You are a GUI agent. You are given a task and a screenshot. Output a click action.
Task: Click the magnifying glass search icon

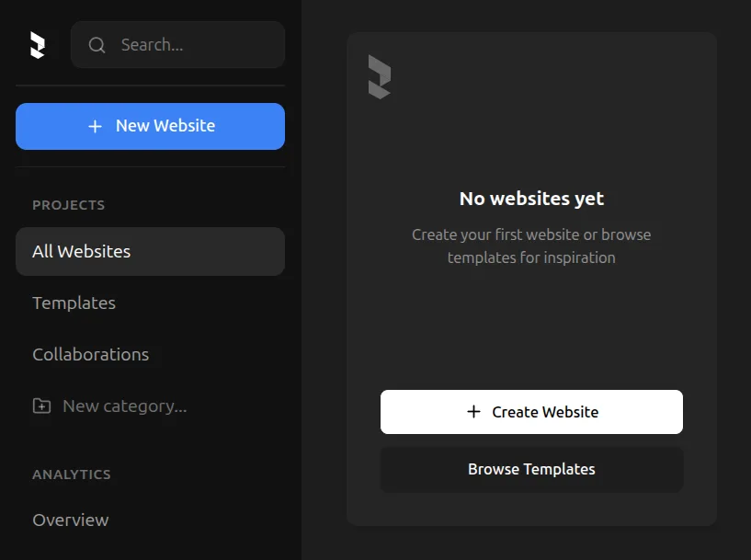coord(96,45)
